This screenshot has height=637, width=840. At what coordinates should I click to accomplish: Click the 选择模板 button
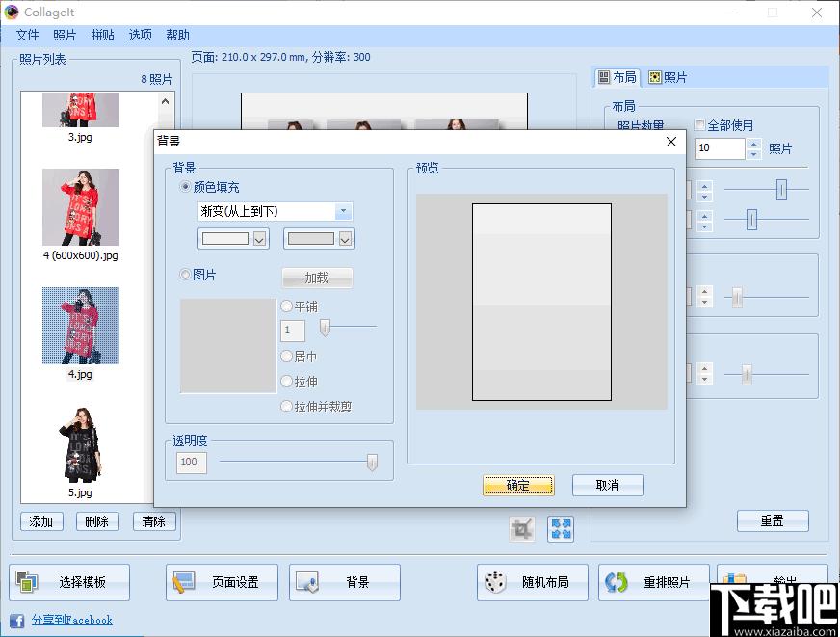pos(69,582)
